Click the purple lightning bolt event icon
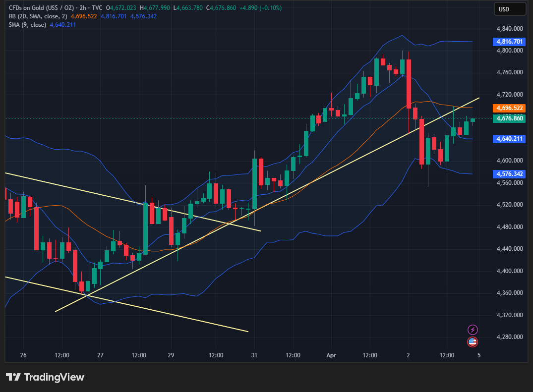 [473, 330]
